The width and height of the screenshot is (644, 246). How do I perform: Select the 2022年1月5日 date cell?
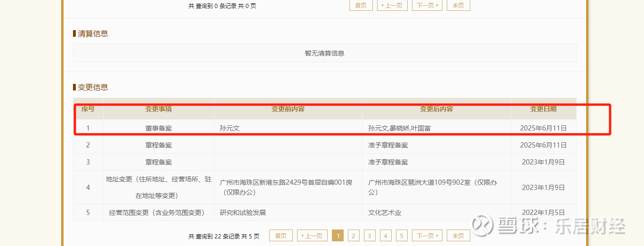[x=543, y=213]
